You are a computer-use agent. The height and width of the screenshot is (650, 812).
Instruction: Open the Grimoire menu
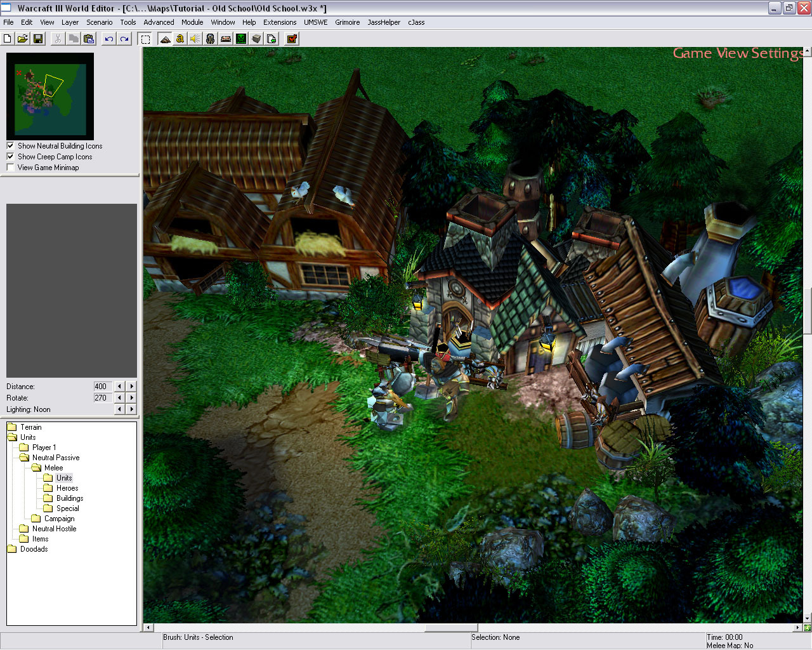348,22
